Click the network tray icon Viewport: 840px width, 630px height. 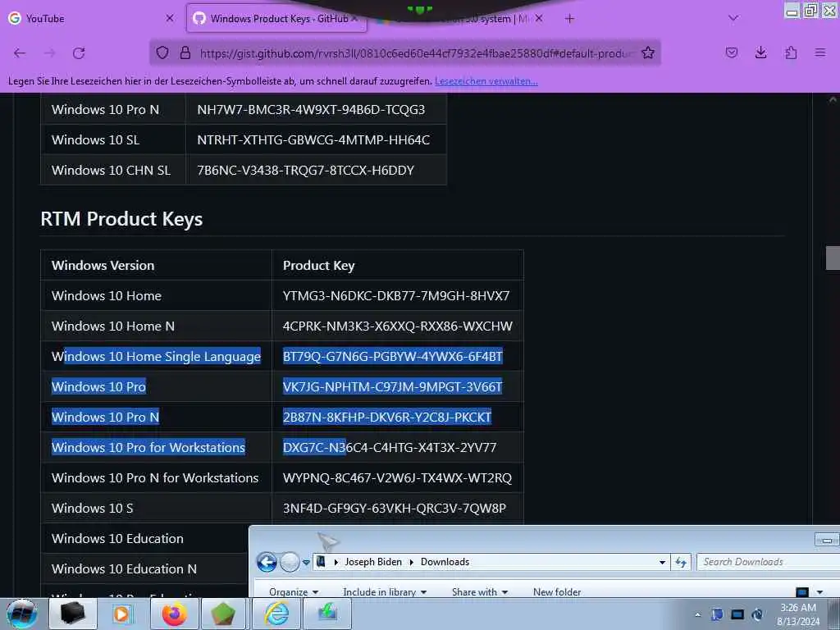pyautogui.click(x=737, y=614)
